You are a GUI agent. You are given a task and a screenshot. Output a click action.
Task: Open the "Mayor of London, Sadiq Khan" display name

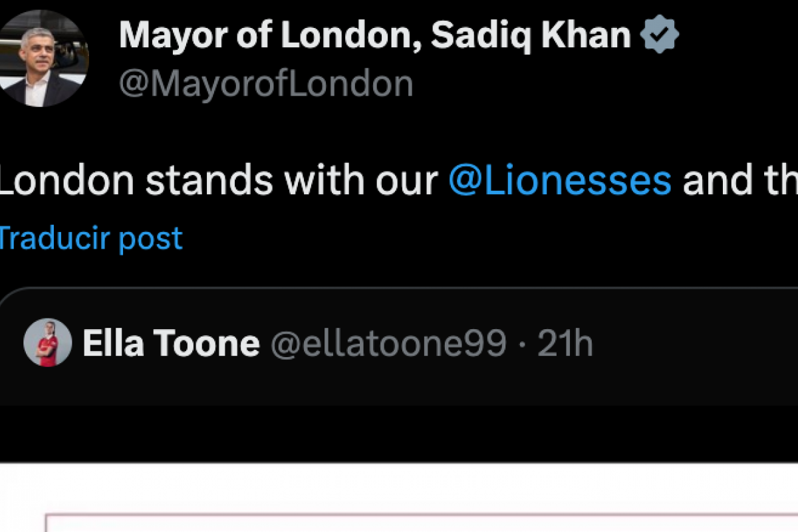[x=374, y=35]
